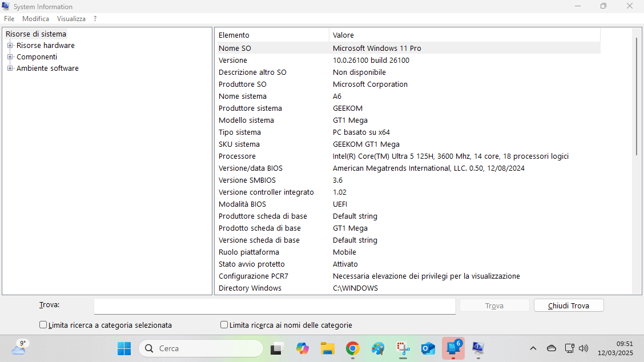The image size is (644, 362).
Task: Select the Configurazione PCR7 row
Action: click(409, 276)
